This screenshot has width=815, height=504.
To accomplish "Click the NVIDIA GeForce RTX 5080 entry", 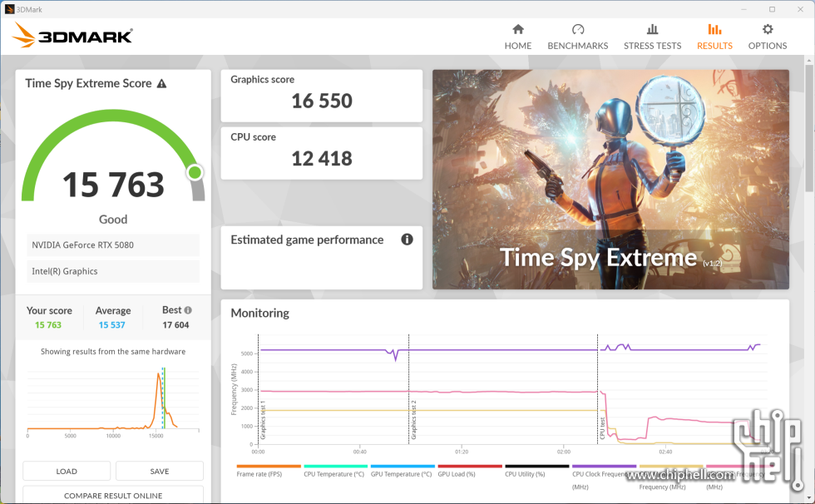I will coord(113,245).
